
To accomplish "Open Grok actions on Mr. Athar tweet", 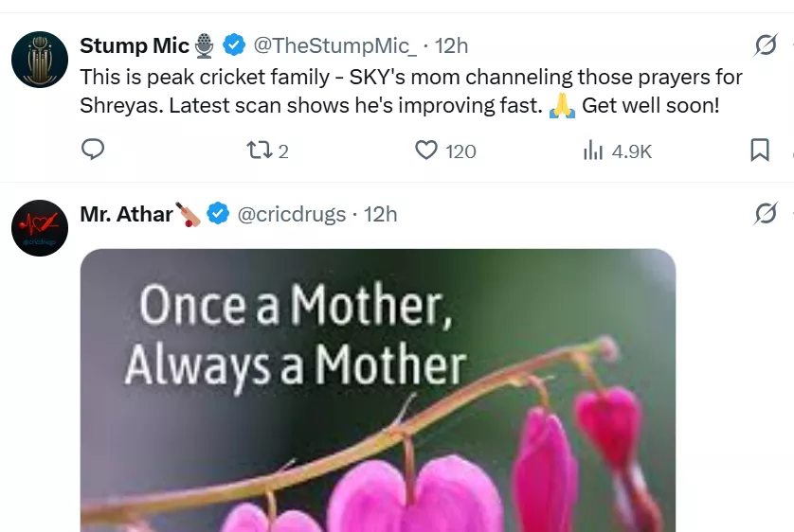I will point(766,215).
